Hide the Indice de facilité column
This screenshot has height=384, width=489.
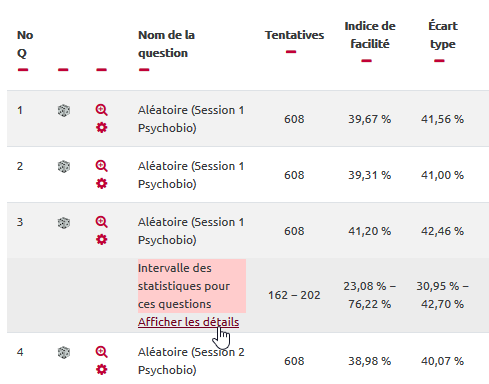pyautogui.click(x=366, y=61)
